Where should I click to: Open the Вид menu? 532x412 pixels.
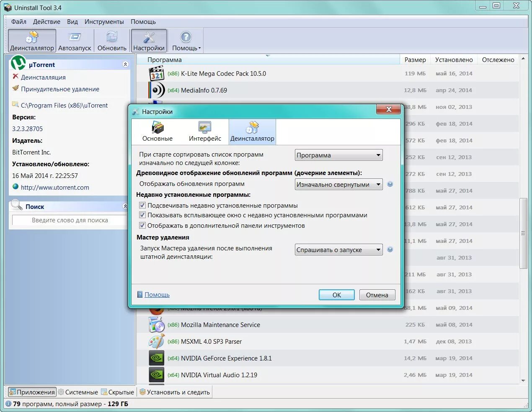tap(72, 22)
